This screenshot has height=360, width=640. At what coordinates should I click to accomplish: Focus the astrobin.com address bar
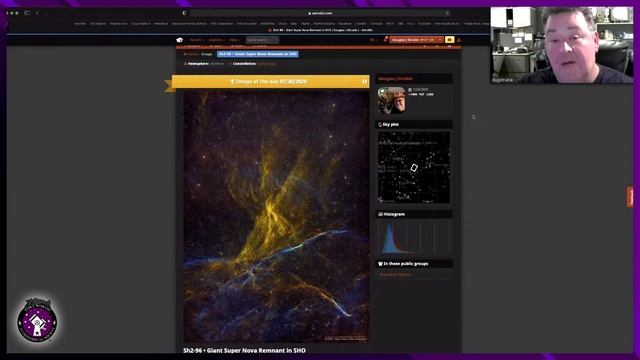coord(320,13)
